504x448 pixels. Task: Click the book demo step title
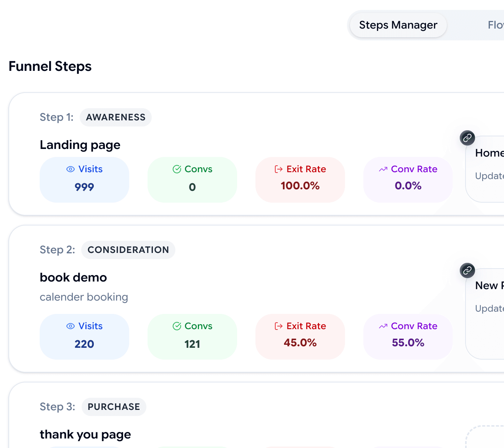pos(73,277)
